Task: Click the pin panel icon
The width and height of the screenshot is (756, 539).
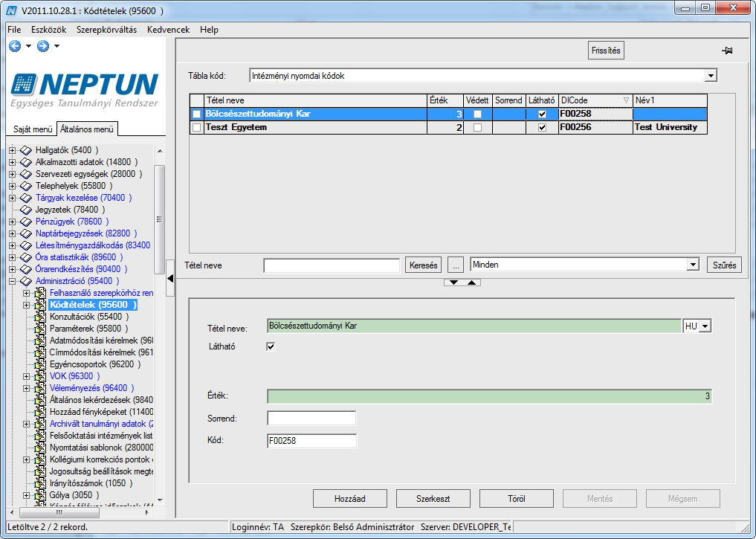Action: coord(727,50)
